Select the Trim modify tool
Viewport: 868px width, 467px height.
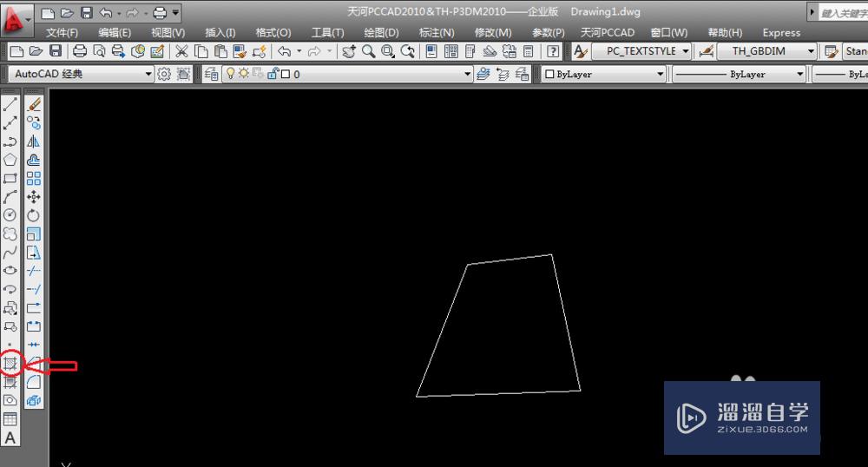click(34, 271)
